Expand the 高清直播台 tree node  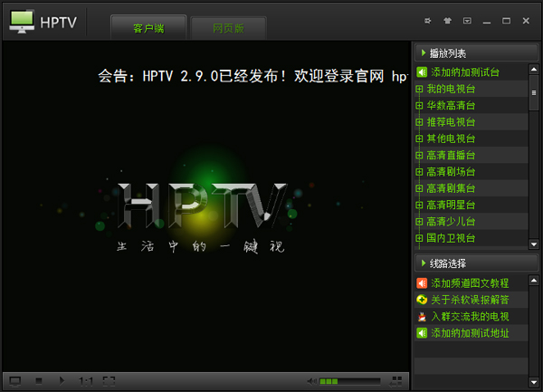419,156
